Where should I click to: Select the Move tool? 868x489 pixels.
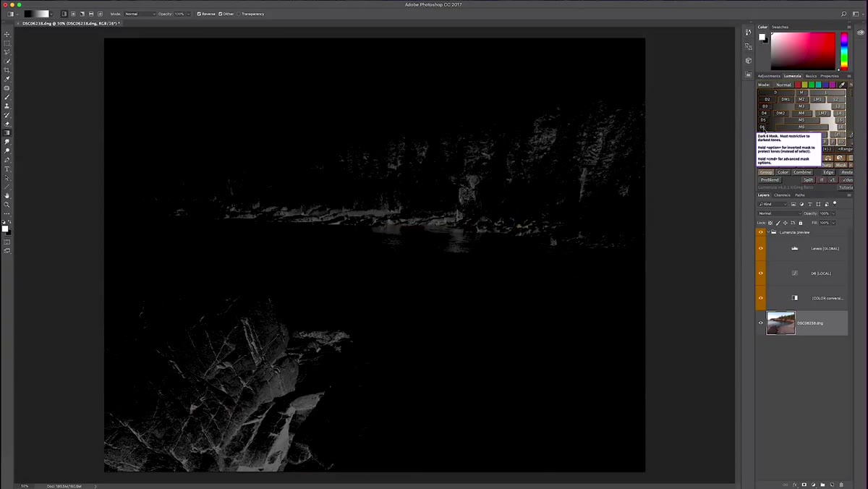(7, 34)
